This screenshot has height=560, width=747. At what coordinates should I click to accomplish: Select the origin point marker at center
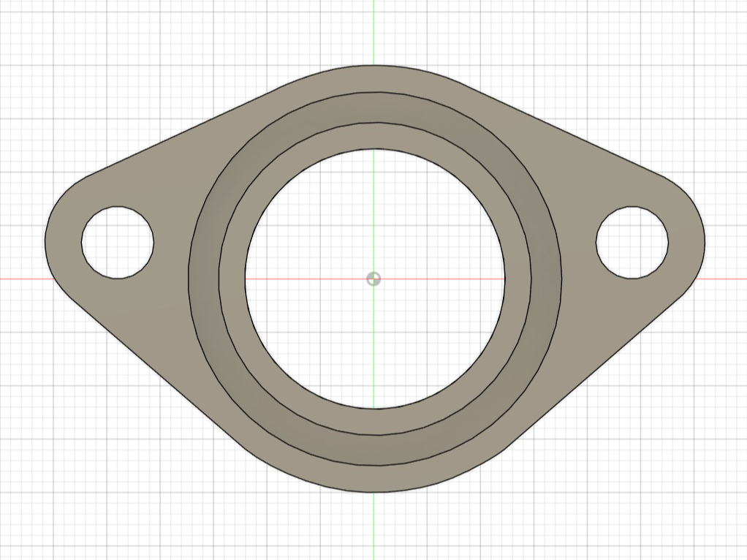coord(374,279)
